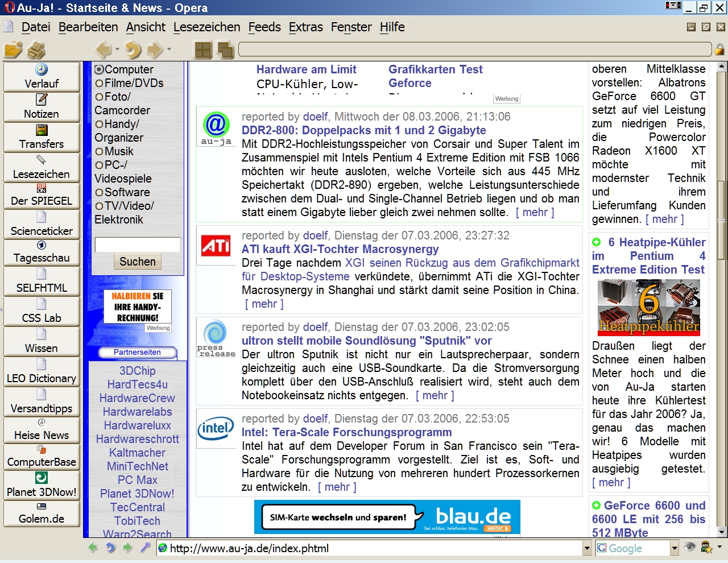Open the Transfers panel
The height and width of the screenshot is (563, 728).
tap(42, 137)
